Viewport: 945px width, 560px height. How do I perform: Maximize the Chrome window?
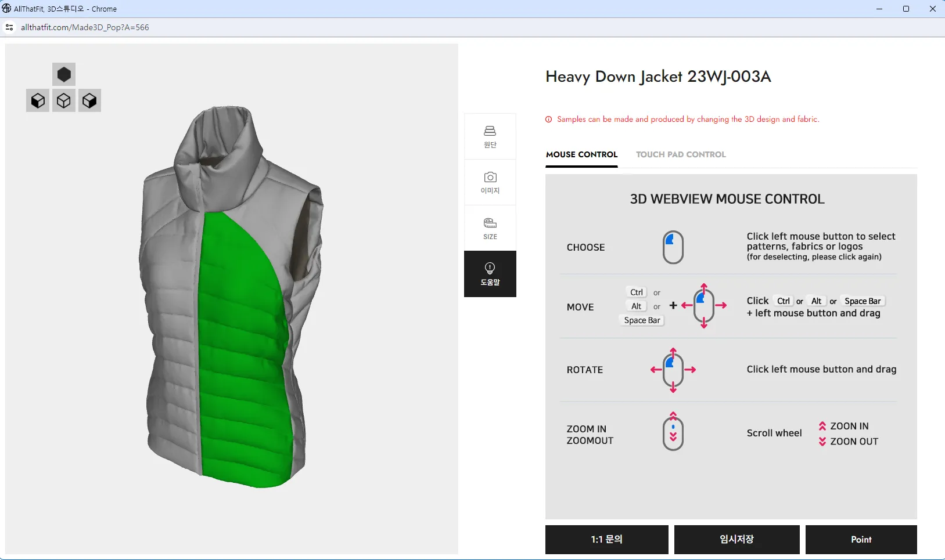(906, 9)
